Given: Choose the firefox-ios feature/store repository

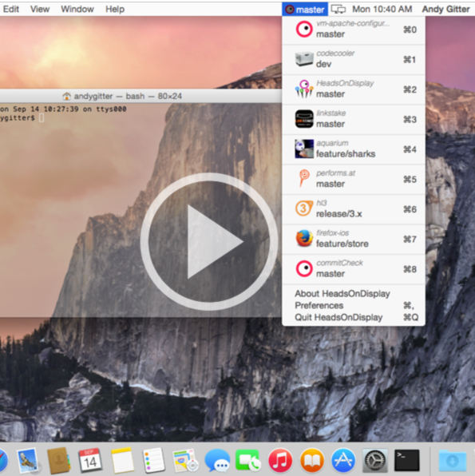Looking at the screenshot, I should [354, 239].
